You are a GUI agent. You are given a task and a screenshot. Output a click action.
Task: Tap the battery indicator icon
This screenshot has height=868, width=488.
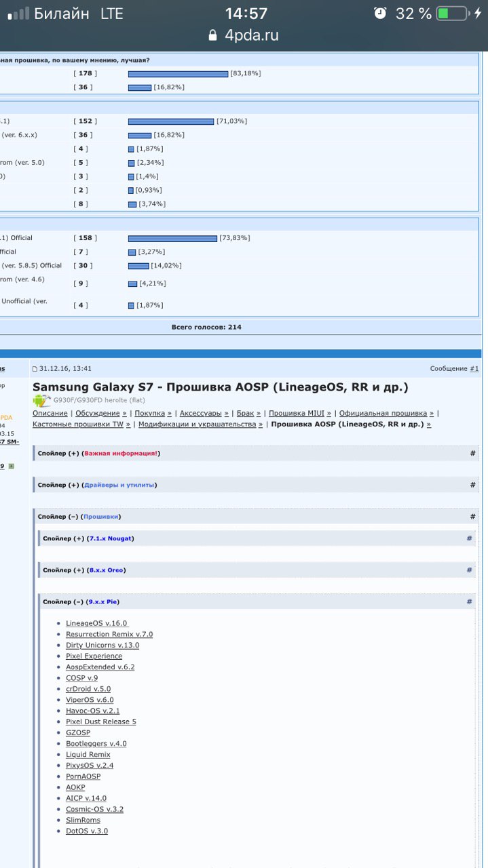452,13
